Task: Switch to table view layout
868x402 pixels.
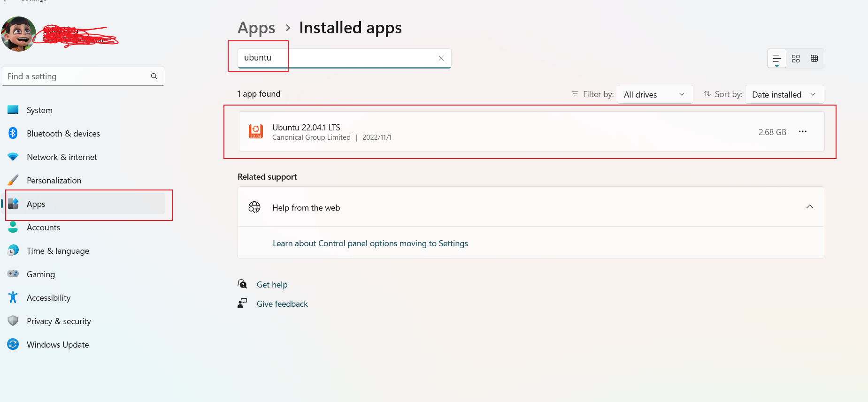Action: tap(814, 59)
